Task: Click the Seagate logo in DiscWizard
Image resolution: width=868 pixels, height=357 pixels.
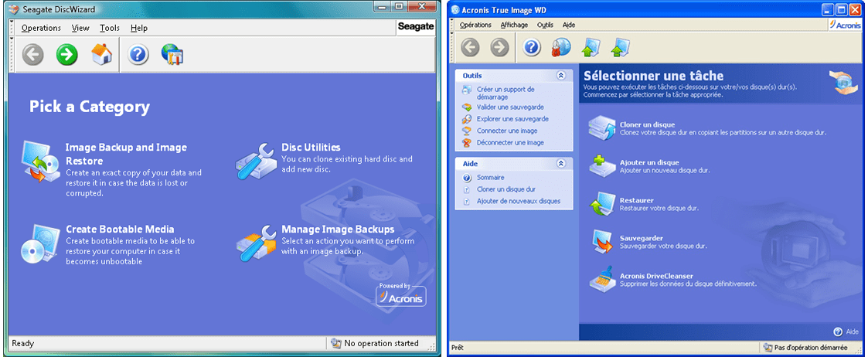Action: point(416,27)
